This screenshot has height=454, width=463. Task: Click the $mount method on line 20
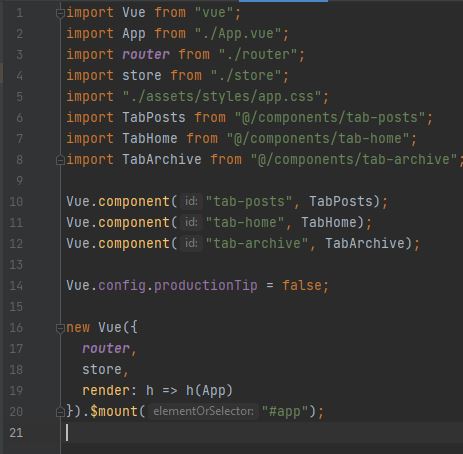[114, 412]
